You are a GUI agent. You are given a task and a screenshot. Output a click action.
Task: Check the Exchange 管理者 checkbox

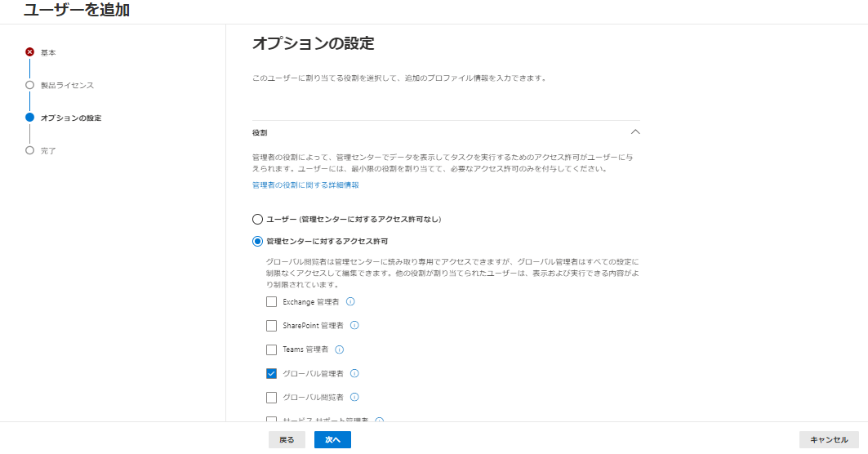(271, 302)
